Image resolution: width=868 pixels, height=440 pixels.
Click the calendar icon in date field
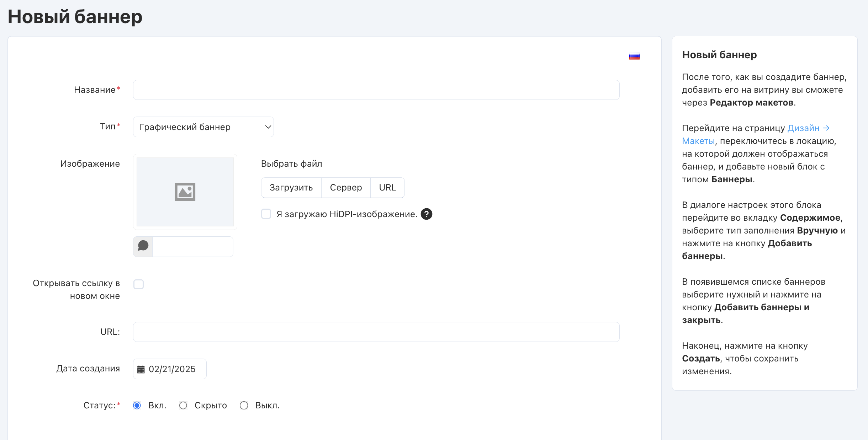(x=141, y=369)
